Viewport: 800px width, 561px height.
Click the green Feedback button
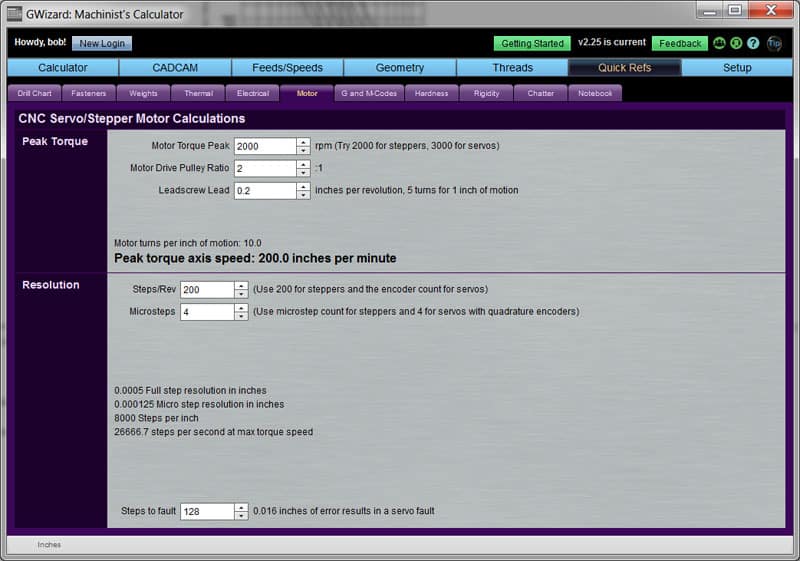[x=680, y=44]
